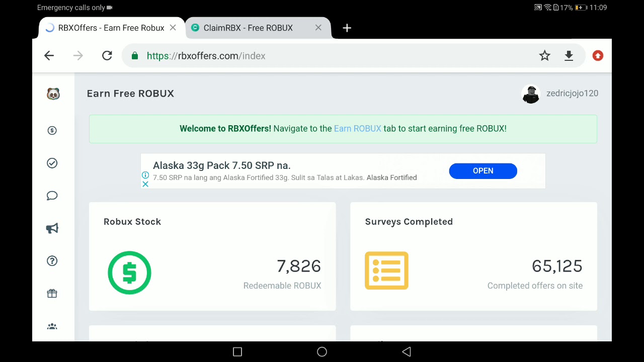Go back using the browser back arrow

coord(49,56)
